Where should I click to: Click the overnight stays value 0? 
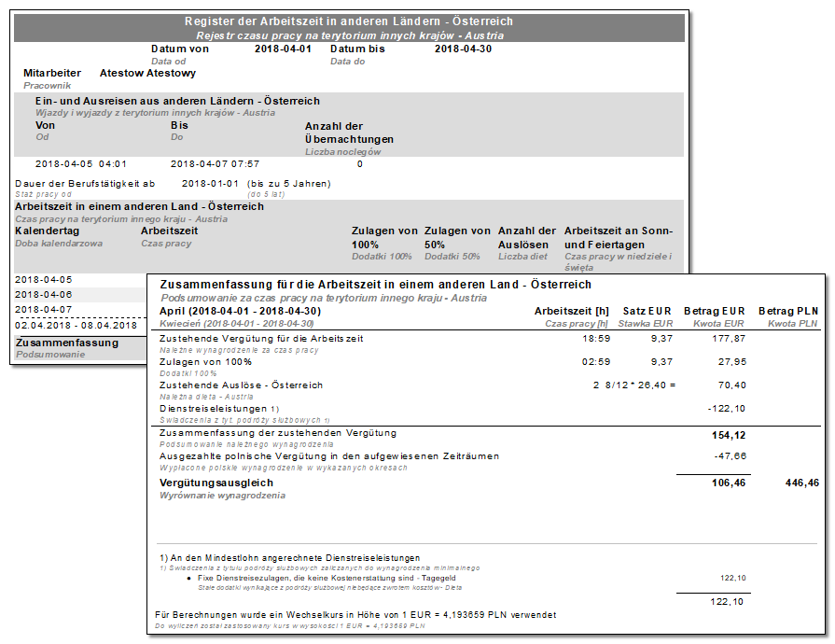359,164
